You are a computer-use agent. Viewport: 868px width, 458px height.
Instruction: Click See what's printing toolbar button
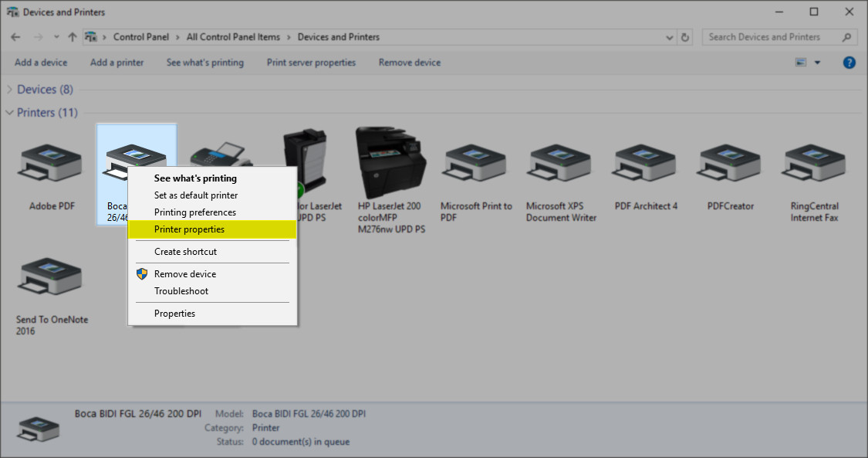click(x=204, y=63)
